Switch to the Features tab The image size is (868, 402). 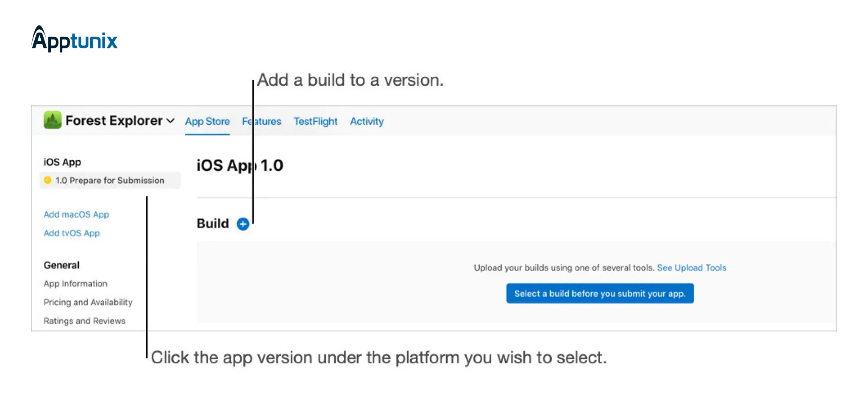point(261,122)
